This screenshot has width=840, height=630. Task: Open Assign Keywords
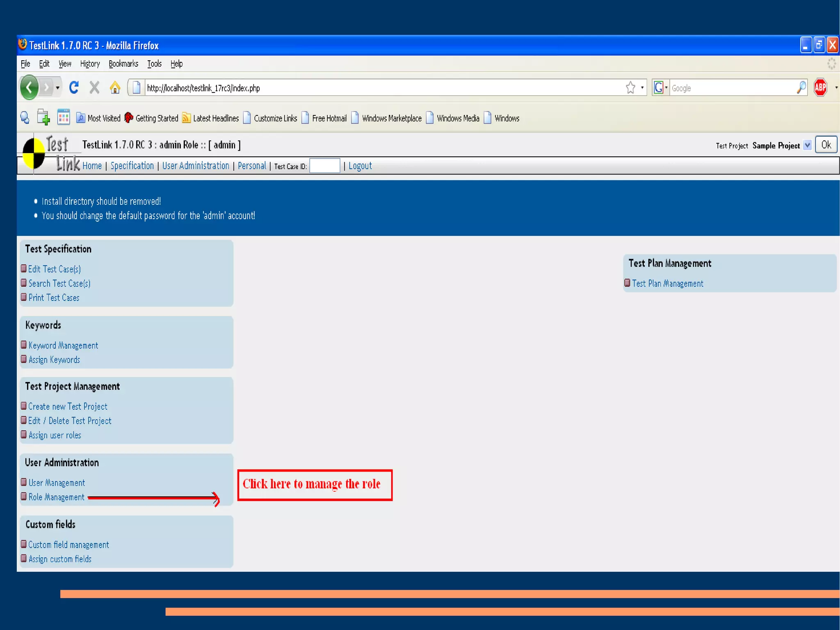click(54, 360)
